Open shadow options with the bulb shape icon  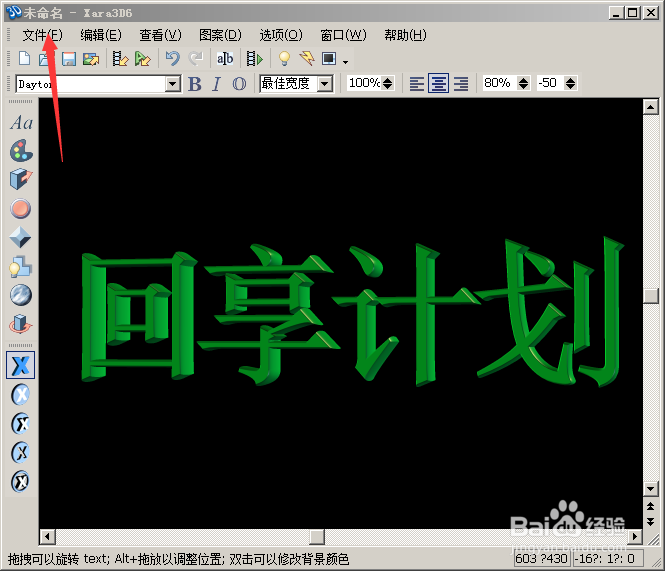click(20, 267)
